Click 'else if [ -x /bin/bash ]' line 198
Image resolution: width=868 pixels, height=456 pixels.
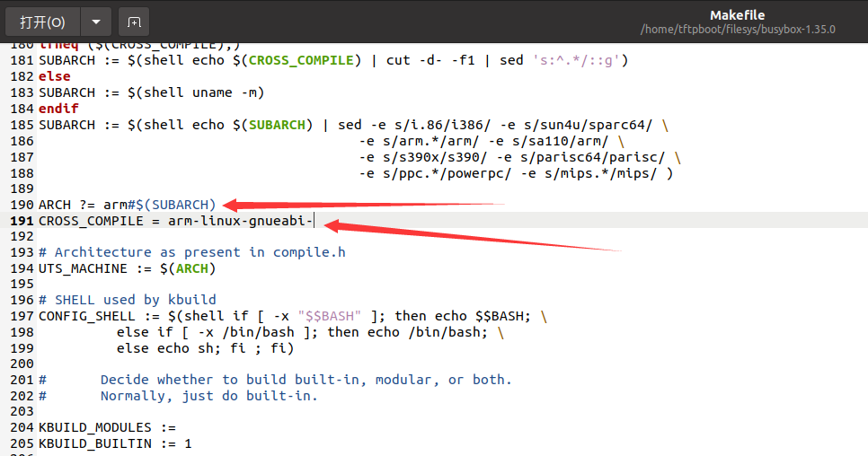[216, 332]
